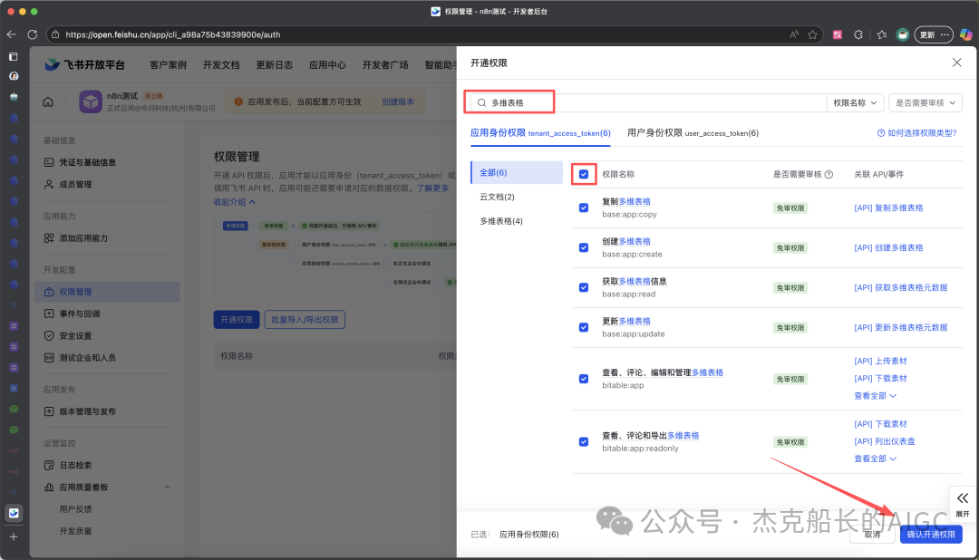The height and width of the screenshot is (560, 979).
Task: Click the site info lock icon
Action: tap(55, 35)
